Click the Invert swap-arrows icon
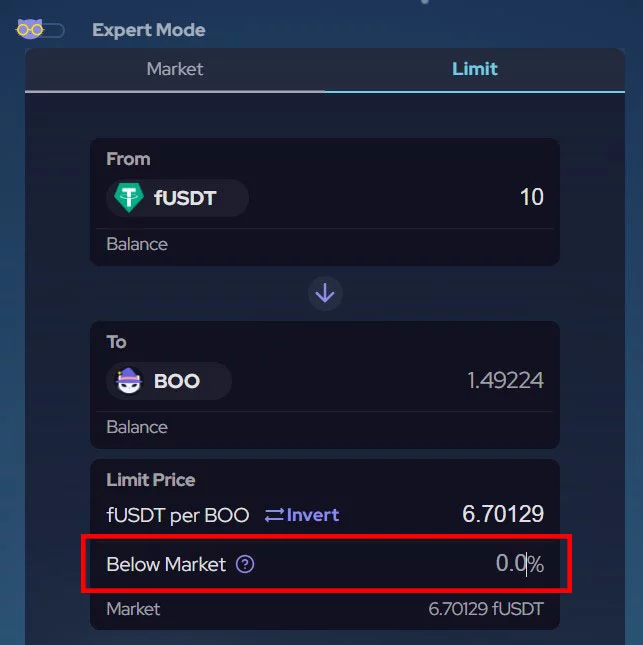 275,515
